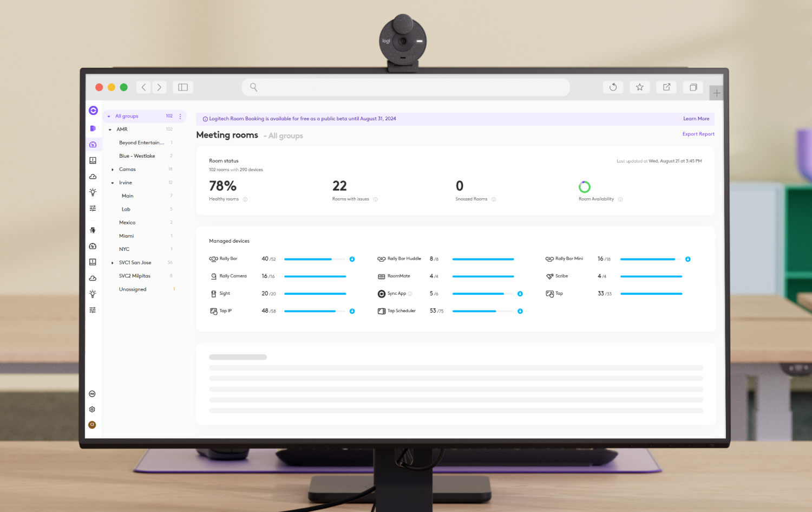The height and width of the screenshot is (512, 812).
Task: Collapse the Irvine group
Action: coord(113,183)
